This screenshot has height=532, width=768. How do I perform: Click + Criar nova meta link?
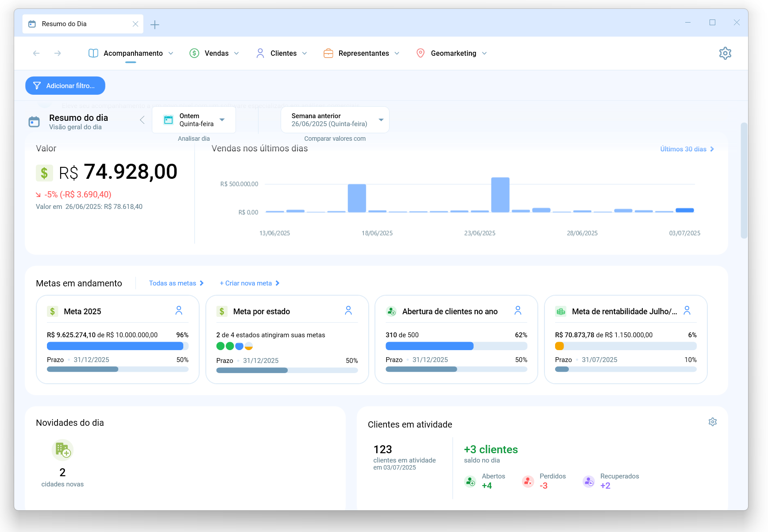point(250,283)
